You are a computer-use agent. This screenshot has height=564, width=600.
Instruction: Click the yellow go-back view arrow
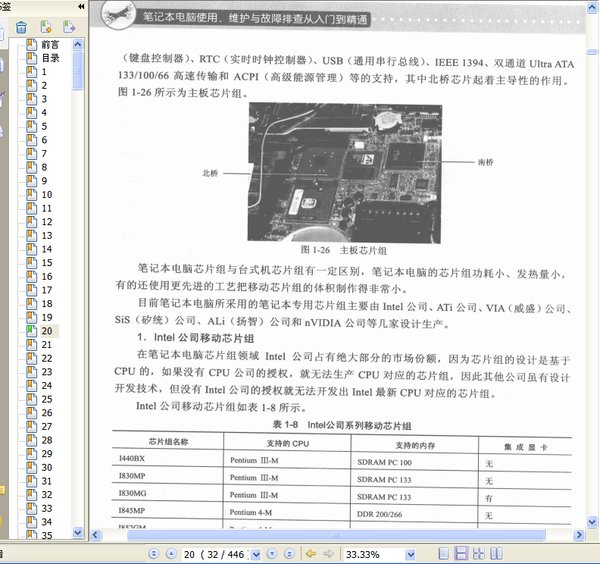pyautogui.click(x=310, y=554)
